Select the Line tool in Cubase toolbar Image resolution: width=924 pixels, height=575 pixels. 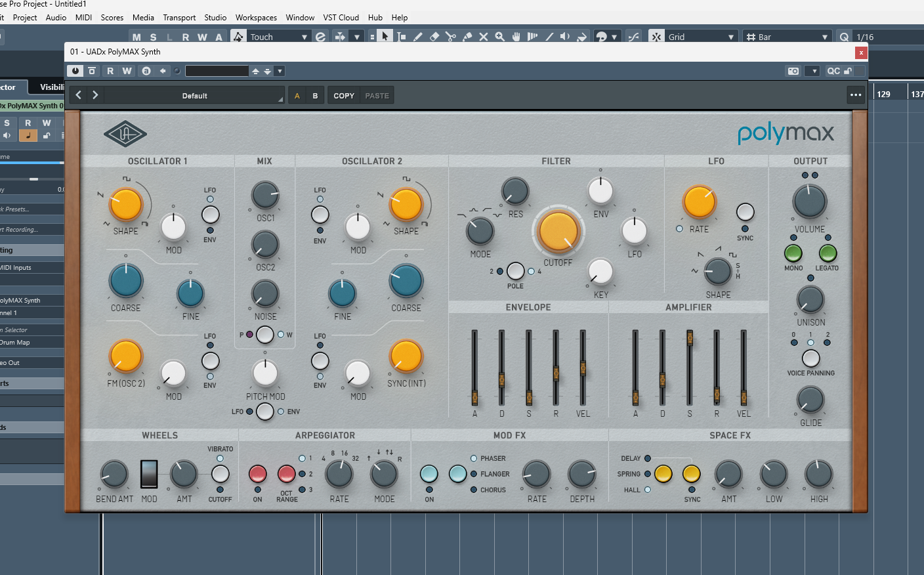(549, 37)
